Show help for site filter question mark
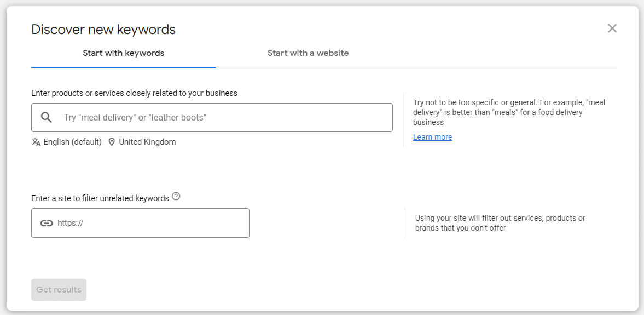 click(176, 196)
